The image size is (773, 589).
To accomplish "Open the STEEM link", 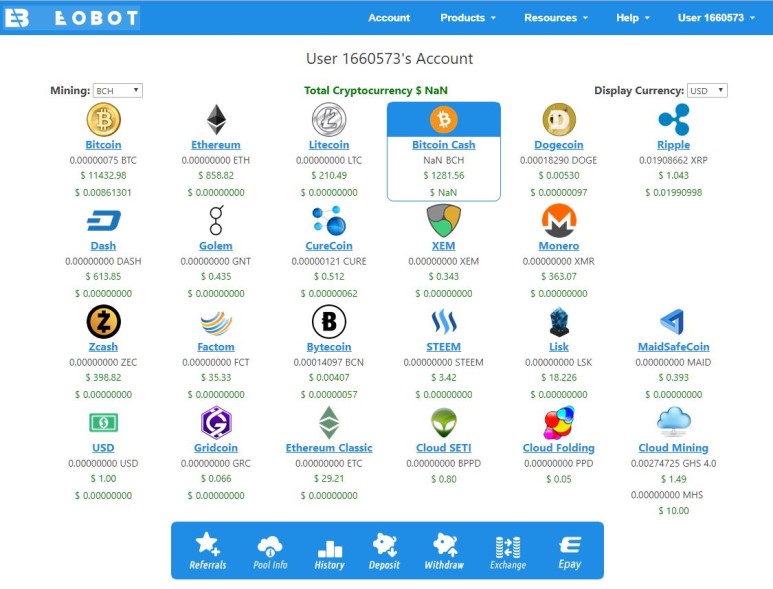I will (444, 347).
